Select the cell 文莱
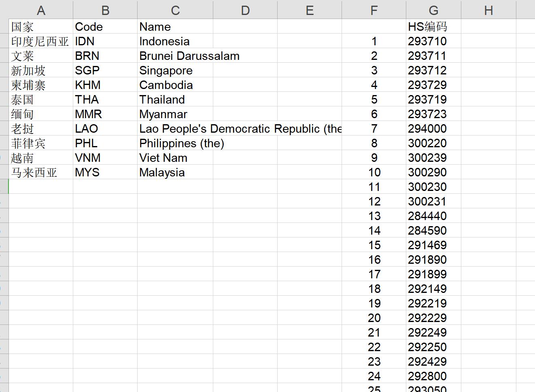 pos(41,55)
